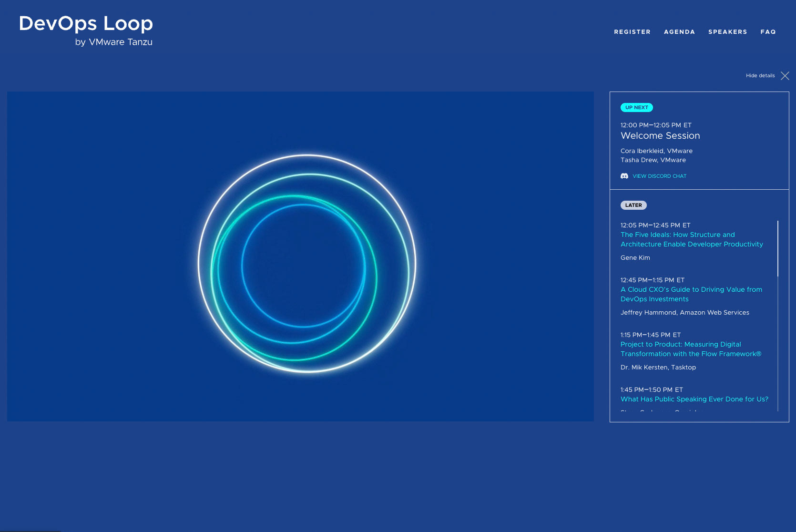Click the Hide details X icon
The height and width of the screenshot is (532, 796).
pos(785,76)
